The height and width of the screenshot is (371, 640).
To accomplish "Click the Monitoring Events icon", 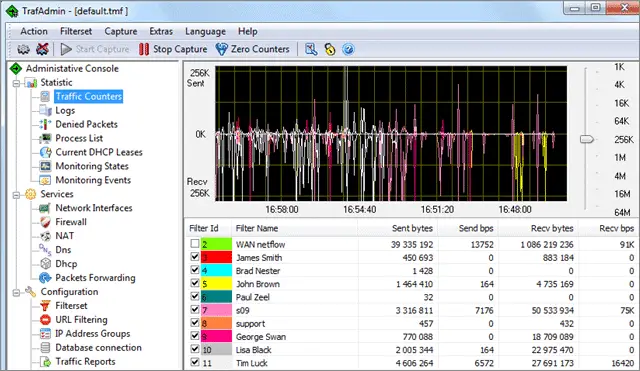I will point(45,180).
